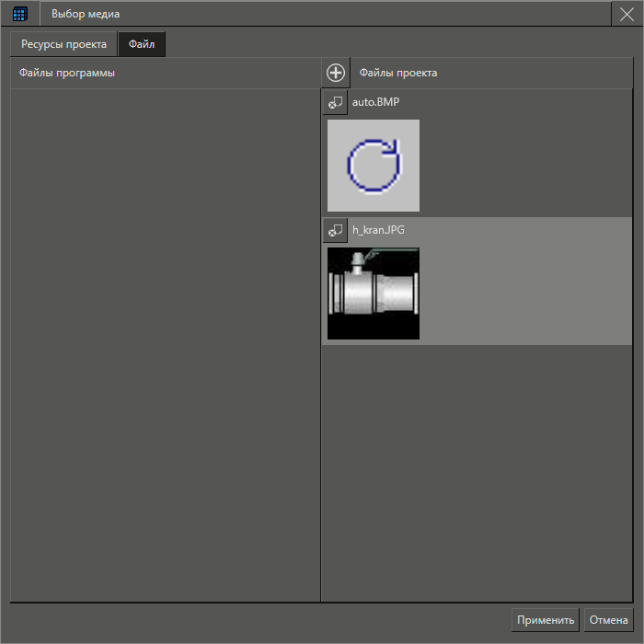Click inside the empty program files list
This screenshot has width=644, height=644.
(x=166, y=340)
